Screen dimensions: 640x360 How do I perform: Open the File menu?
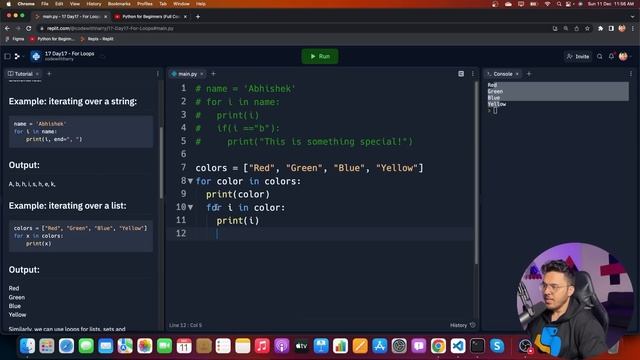45,4
